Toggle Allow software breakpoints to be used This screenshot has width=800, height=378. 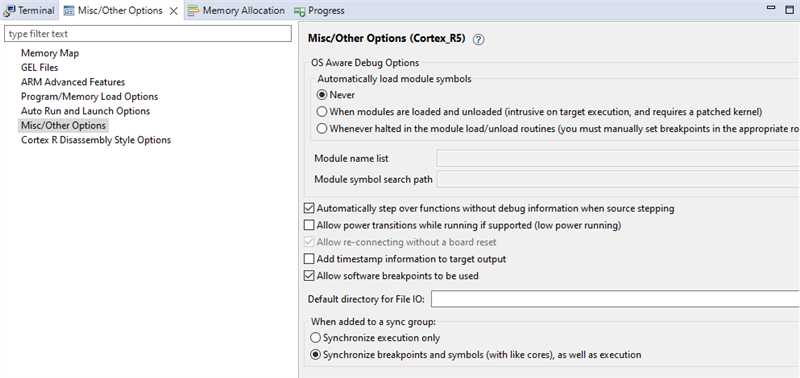click(x=309, y=276)
